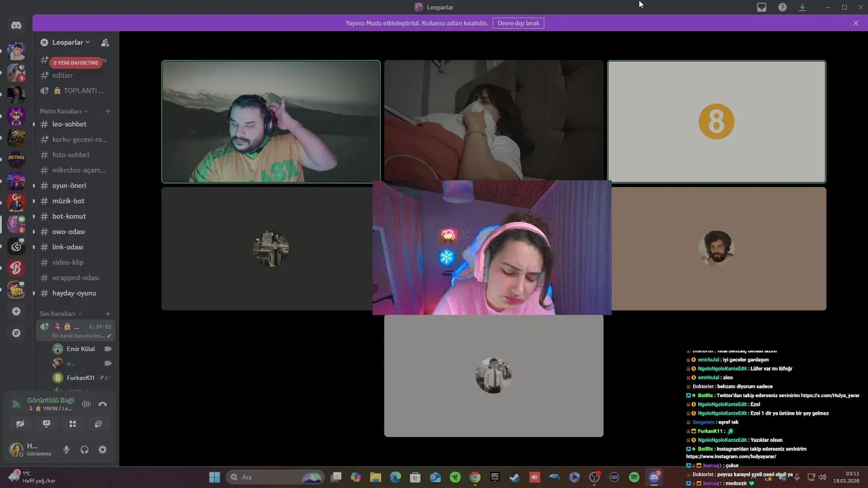Viewport: 868px width, 488px height.
Task: Mute your microphone in user panel
Action: point(66,449)
